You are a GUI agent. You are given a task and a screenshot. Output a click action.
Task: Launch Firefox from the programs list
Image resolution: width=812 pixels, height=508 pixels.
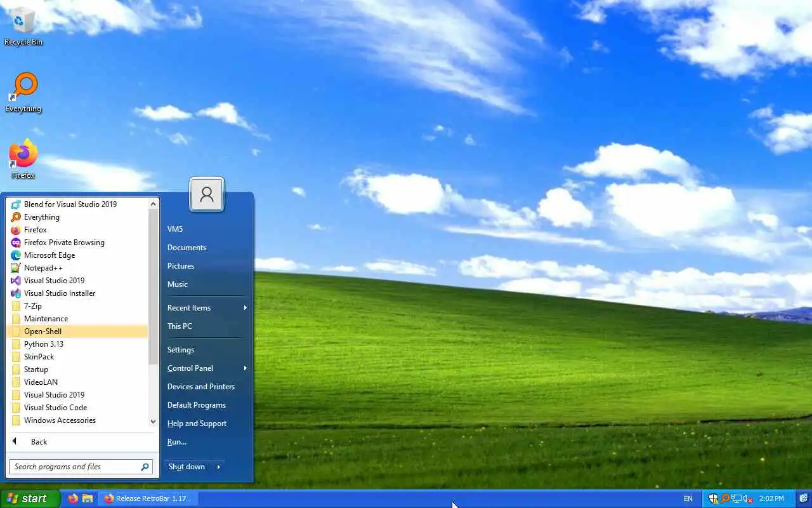pyautogui.click(x=77, y=230)
